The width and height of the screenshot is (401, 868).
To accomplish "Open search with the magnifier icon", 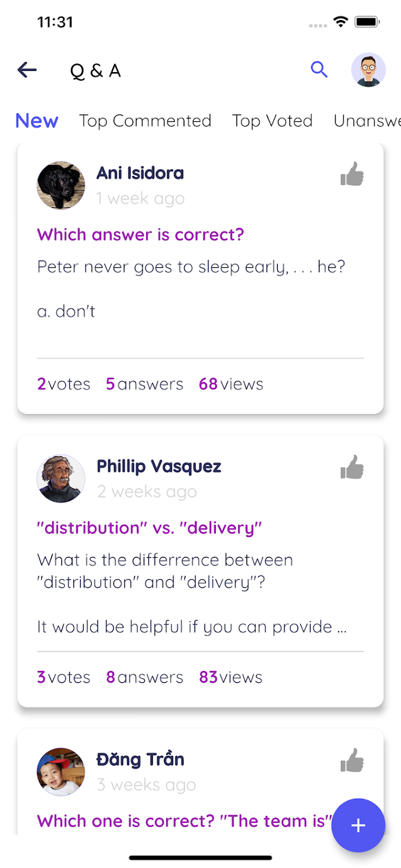I will click(319, 70).
